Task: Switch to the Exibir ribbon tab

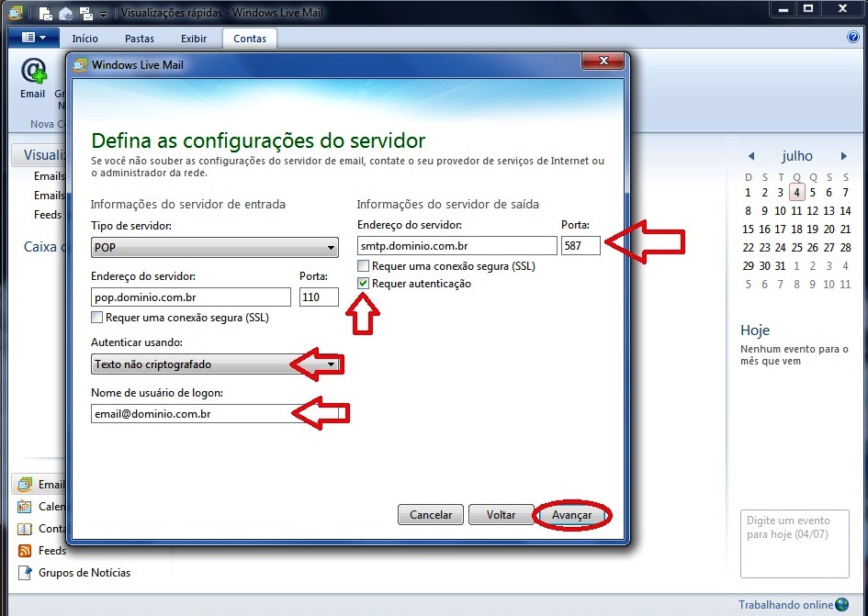Action: coord(194,39)
